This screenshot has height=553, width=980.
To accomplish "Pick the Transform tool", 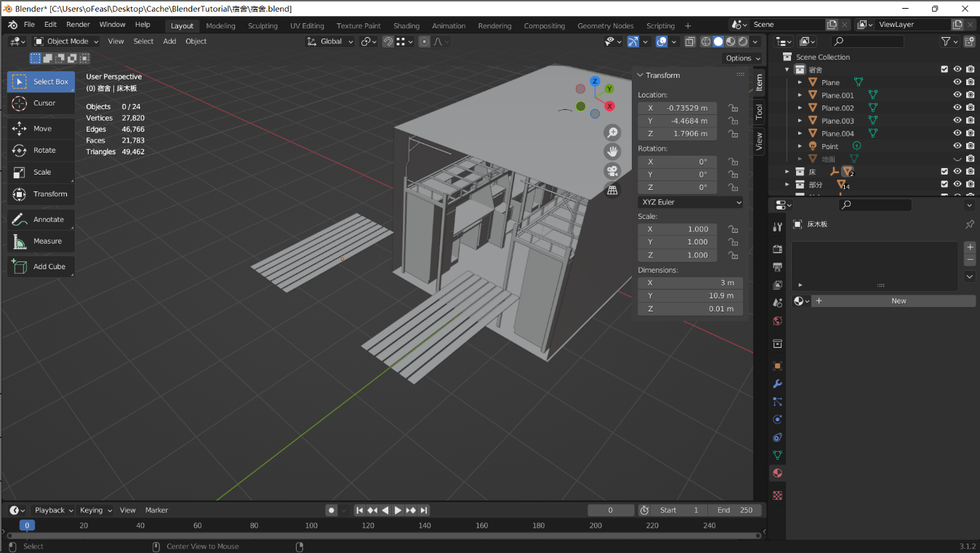I will [x=41, y=194].
